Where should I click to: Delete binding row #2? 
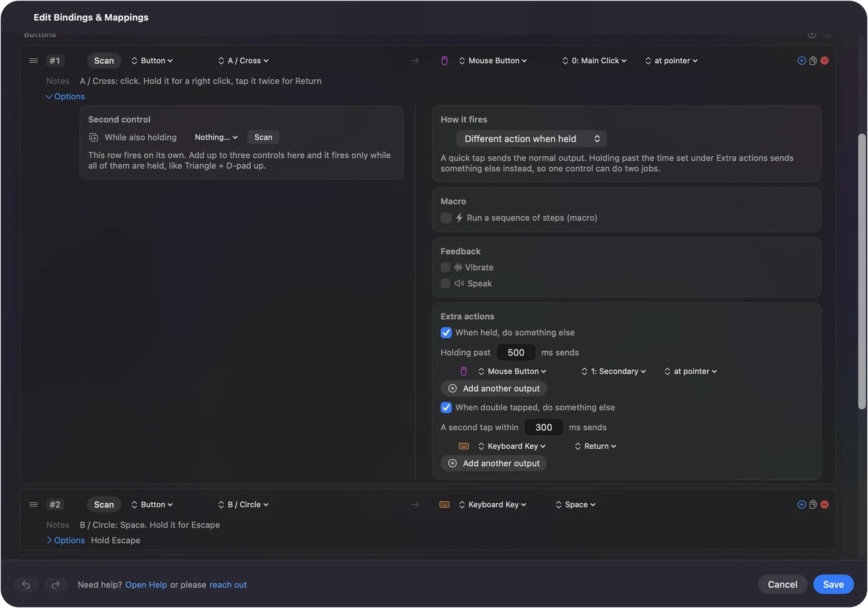tap(825, 504)
